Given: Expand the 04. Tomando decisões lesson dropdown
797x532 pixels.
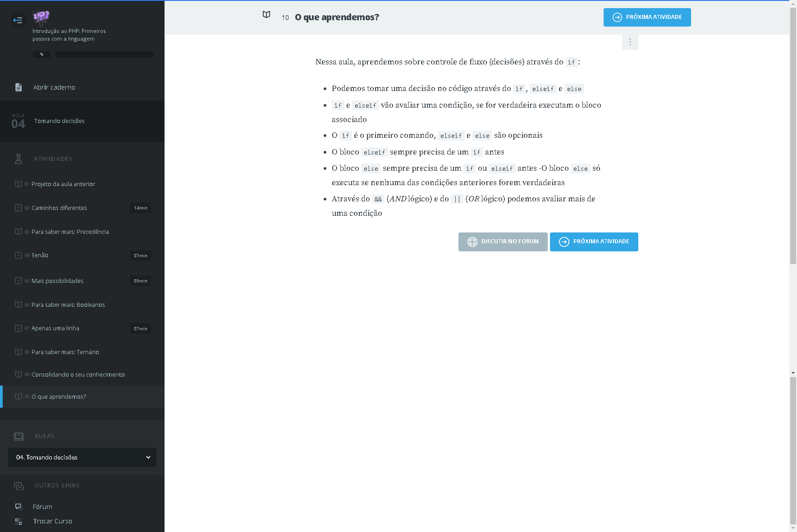Looking at the screenshot, I should click(x=82, y=457).
